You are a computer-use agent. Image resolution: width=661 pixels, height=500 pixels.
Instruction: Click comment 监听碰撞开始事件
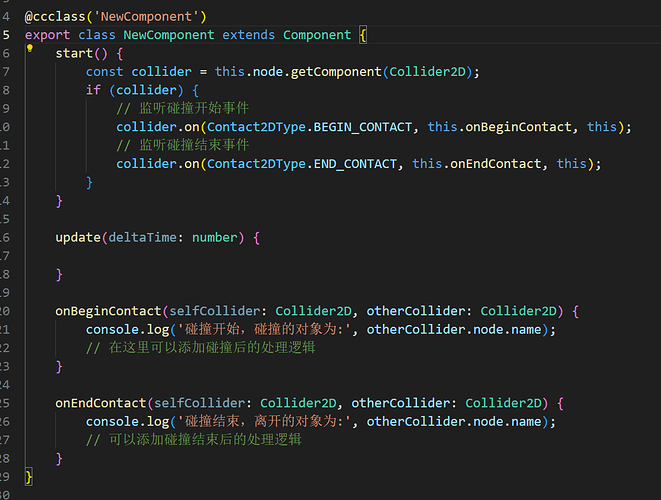coord(182,108)
